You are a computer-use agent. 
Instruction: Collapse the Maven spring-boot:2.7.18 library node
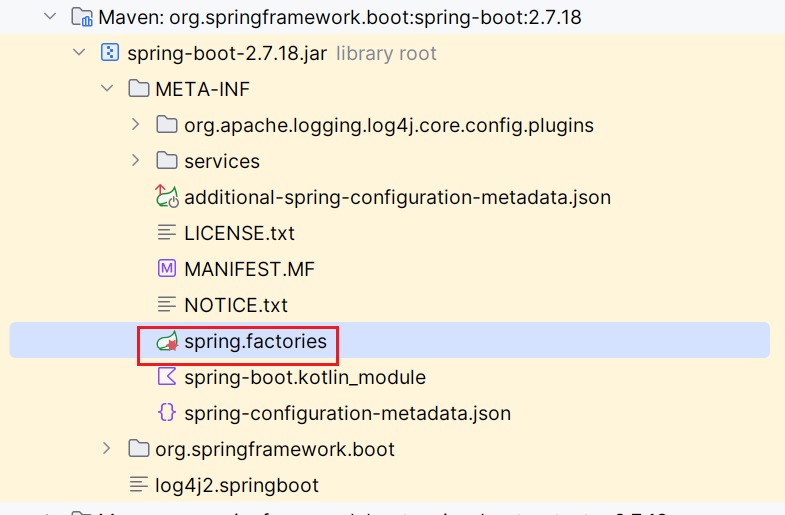(x=50, y=17)
